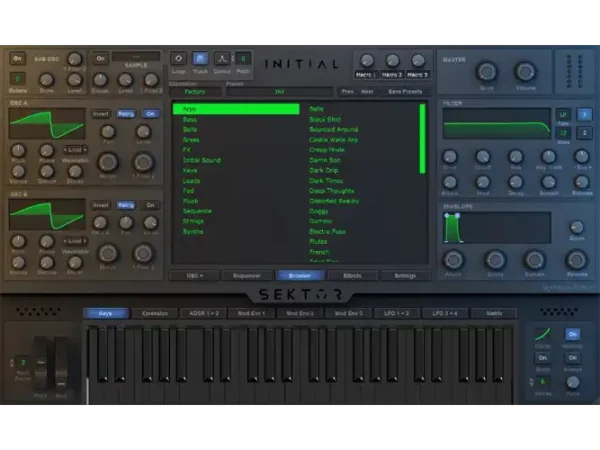Open the filter Slope 12 selector
600x450 pixels.
563,133
